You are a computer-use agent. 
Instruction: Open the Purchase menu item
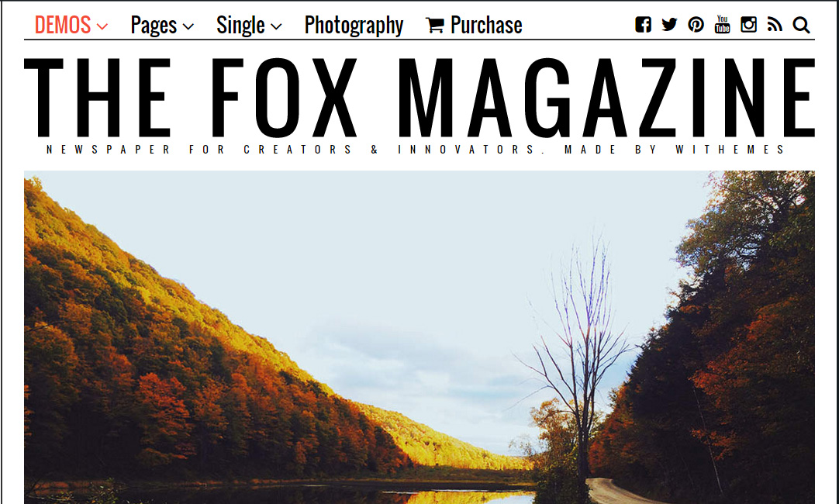point(486,25)
